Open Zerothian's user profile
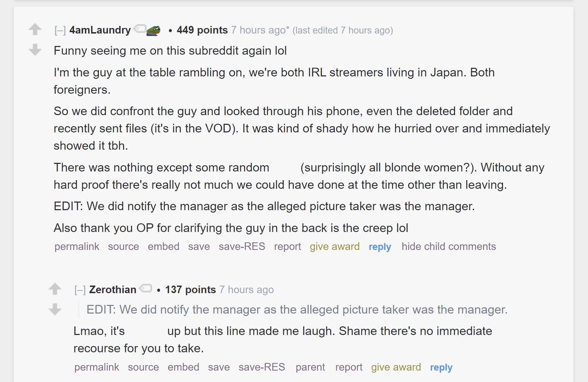Image resolution: width=588 pixels, height=382 pixels. point(113,290)
